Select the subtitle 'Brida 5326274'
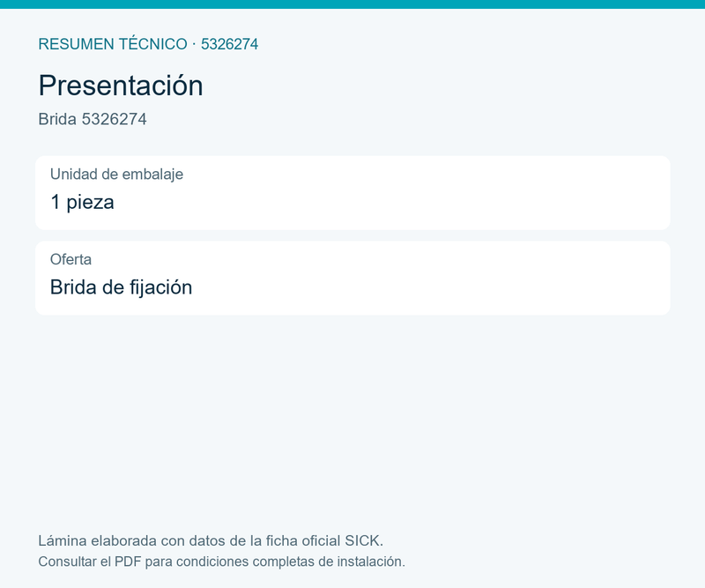 tap(93, 119)
